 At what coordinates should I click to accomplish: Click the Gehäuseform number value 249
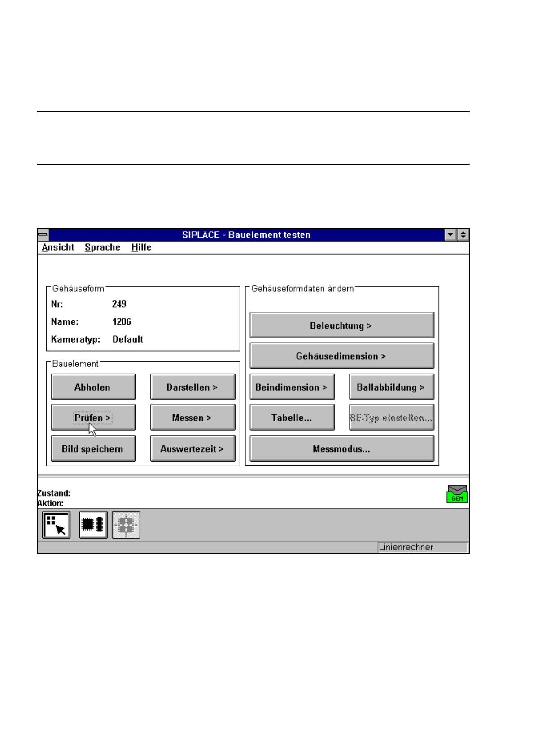coord(119,304)
